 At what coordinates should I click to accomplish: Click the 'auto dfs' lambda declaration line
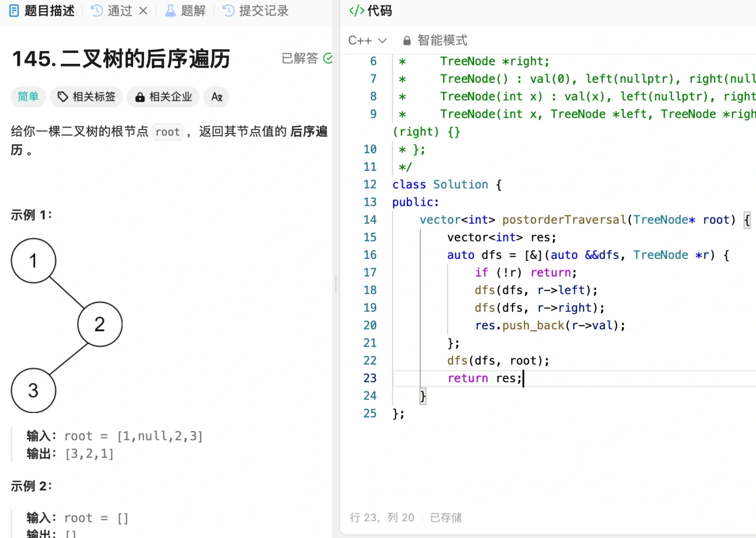coord(588,255)
